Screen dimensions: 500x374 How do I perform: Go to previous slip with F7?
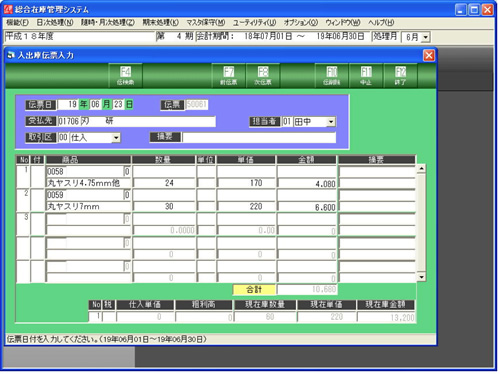pos(229,76)
